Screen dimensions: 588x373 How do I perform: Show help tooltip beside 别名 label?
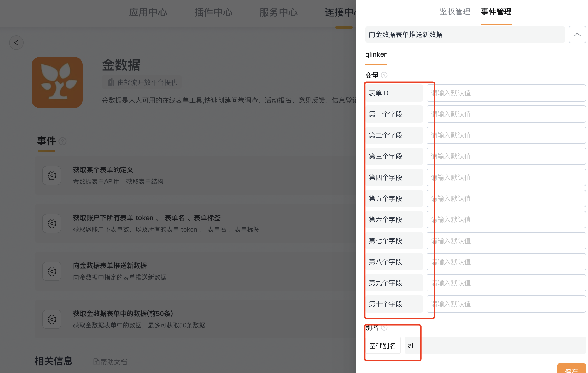coord(384,327)
